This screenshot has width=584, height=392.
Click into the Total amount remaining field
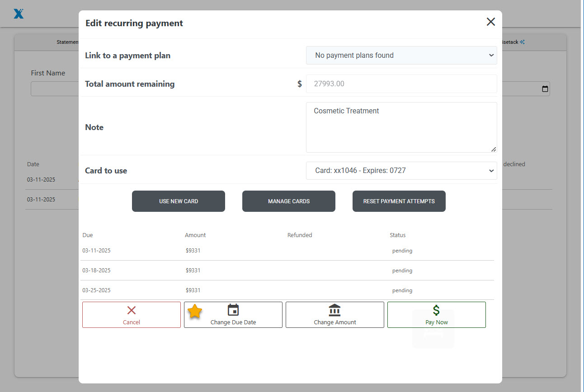pyautogui.click(x=401, y=84)
